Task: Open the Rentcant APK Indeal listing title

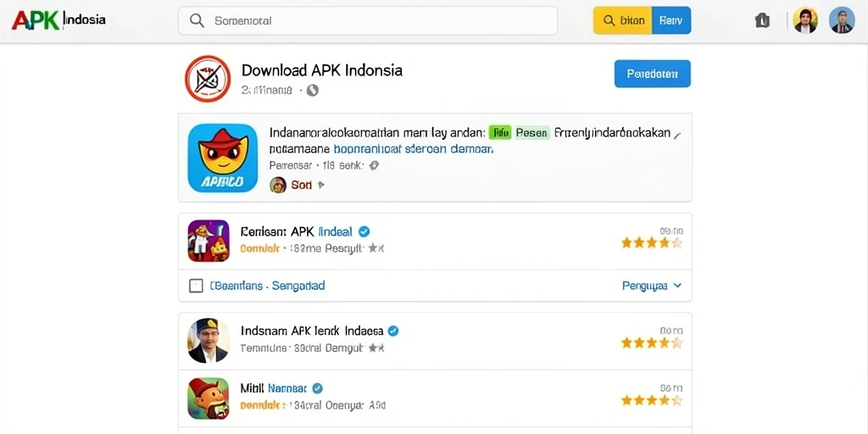Action: pos(297,231)
